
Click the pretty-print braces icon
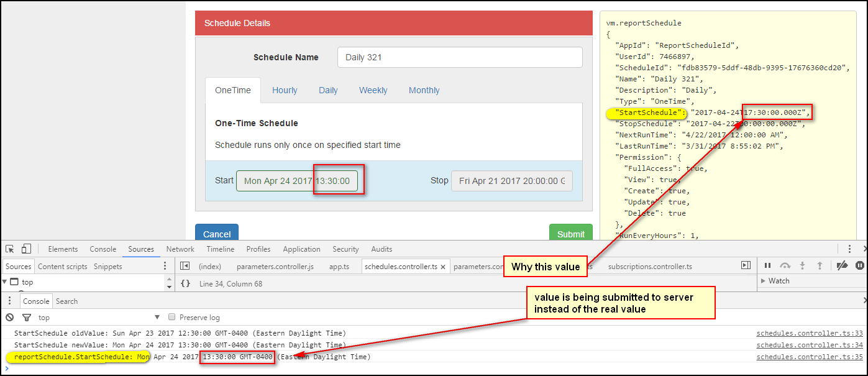(185, 283)
